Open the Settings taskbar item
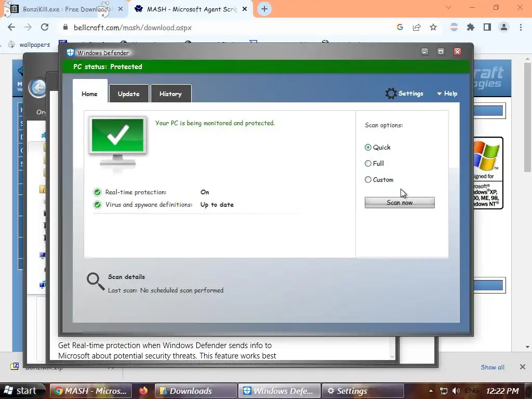 point(363,391)
